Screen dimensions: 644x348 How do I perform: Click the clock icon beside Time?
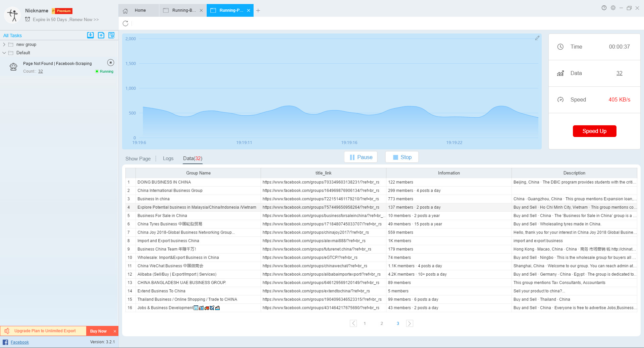point(560,47)
